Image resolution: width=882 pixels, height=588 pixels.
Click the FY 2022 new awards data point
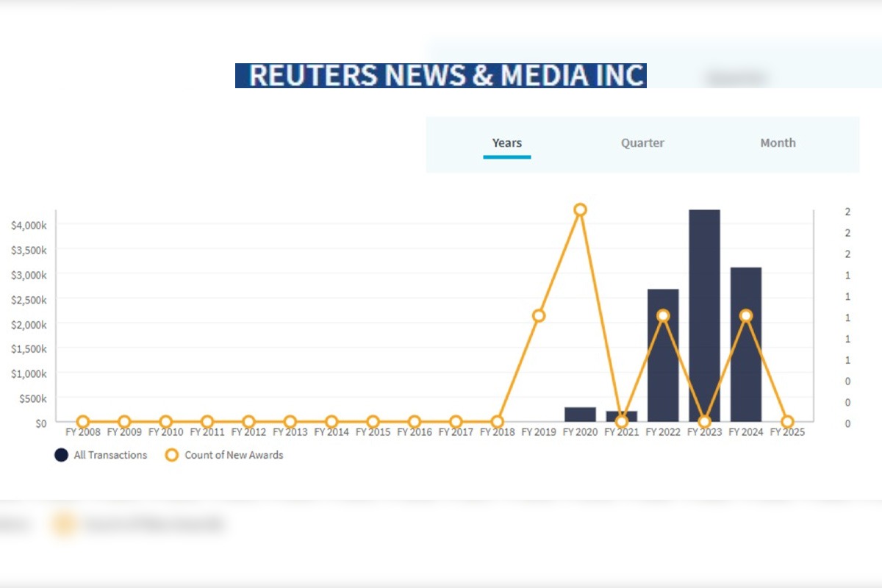coord(663,316)
